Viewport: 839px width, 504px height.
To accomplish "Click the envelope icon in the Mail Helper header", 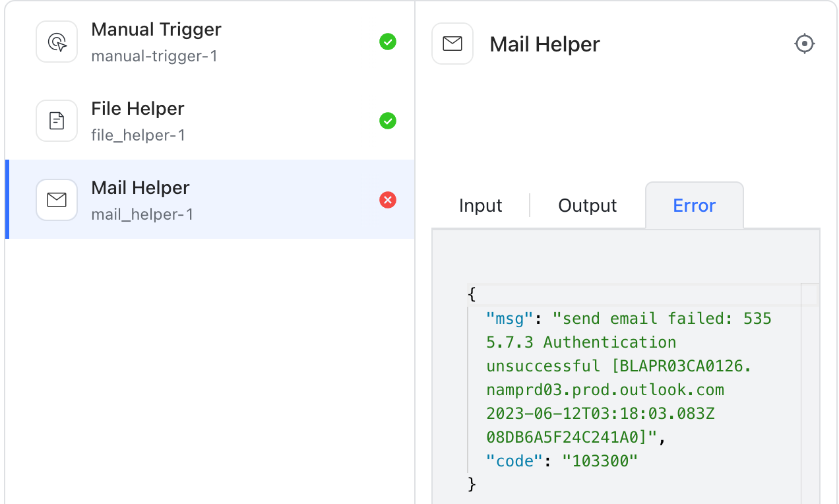I will [452, 44].
